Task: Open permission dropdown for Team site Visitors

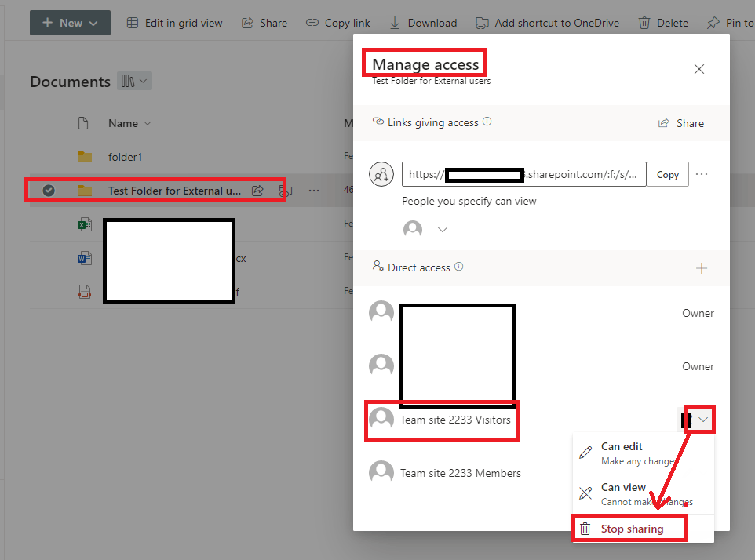Action: (702, 420)
